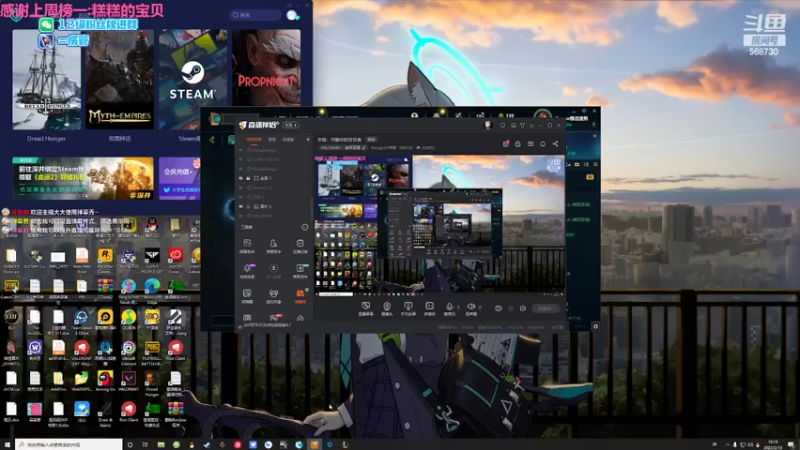Add a new scene with the plus icon
The height and width of the screenshot is (450, 800).
(308, 139)
